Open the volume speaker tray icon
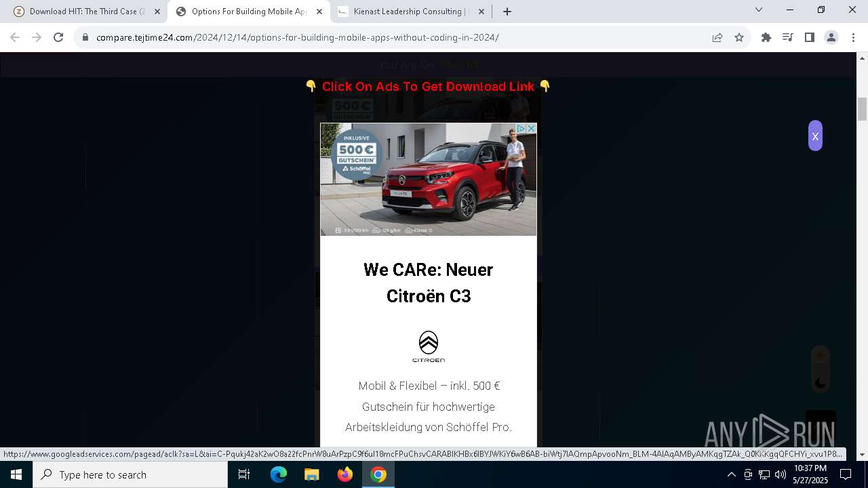Image resolution: width=868 pixels, height=488 pixels. point(780,474)
